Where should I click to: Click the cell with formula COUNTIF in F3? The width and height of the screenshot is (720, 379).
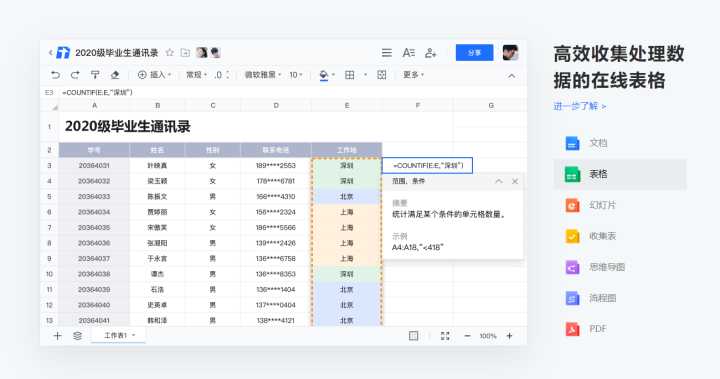427,165
